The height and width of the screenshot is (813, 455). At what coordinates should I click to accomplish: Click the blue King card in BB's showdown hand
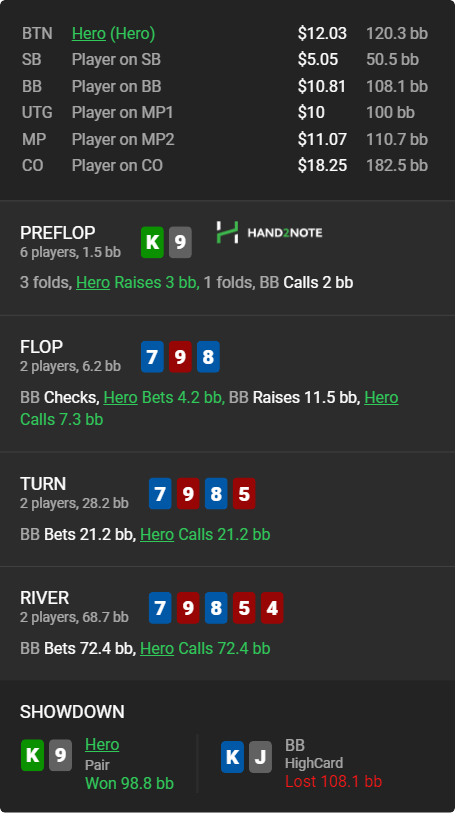(x=232, y=757)
